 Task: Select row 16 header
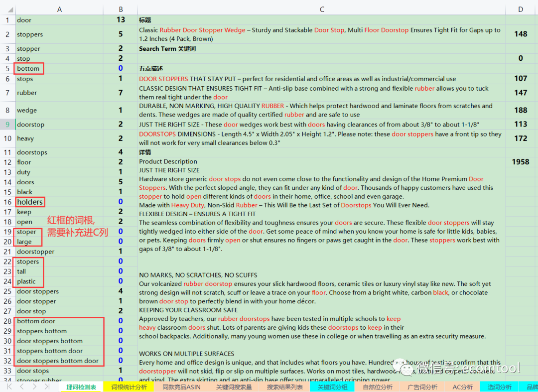pos(7,202)
